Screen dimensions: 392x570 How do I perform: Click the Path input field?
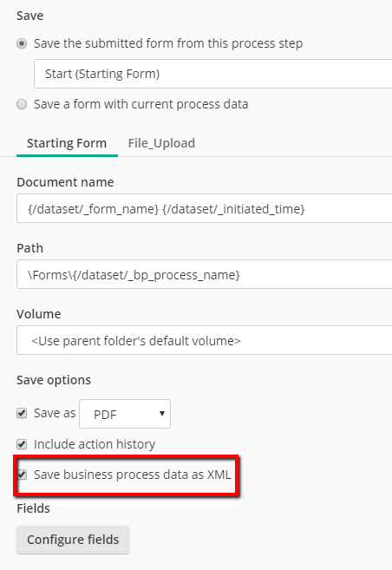tap(204, 274)
